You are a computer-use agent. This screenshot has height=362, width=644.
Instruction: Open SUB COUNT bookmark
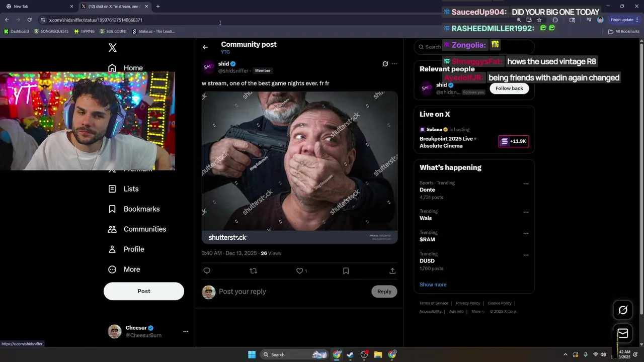click(113, 31)
